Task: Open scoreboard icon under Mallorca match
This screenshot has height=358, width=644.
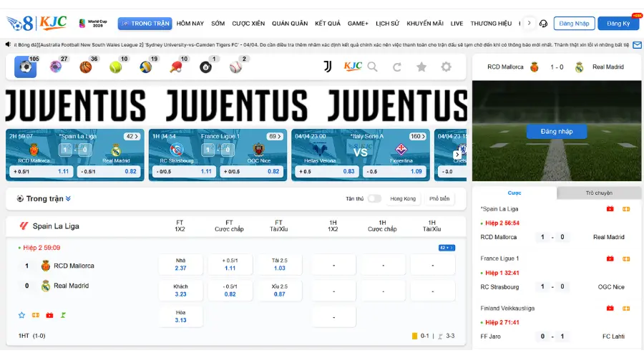Action: (36, 315)
